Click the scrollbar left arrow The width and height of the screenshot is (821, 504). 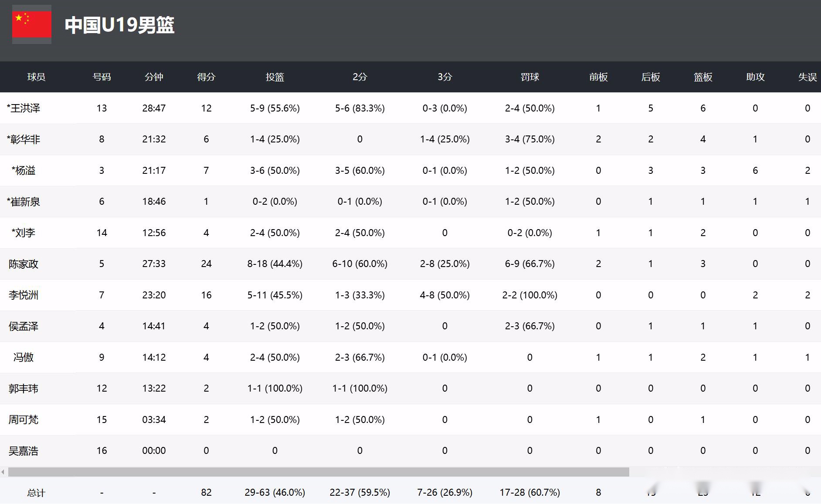point(3,472)
